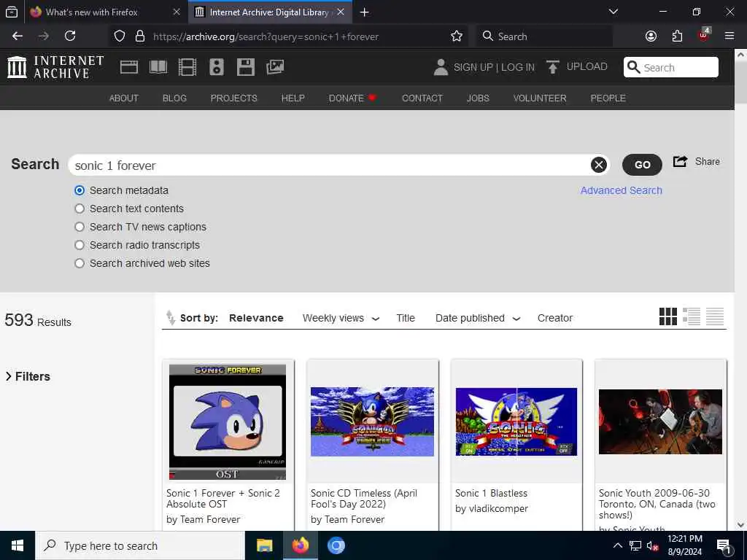The height and width of the screenshot is (560, 747).
Task: Open Sonic 1 Blastless thumbnail
Action: tap(516, 422)
